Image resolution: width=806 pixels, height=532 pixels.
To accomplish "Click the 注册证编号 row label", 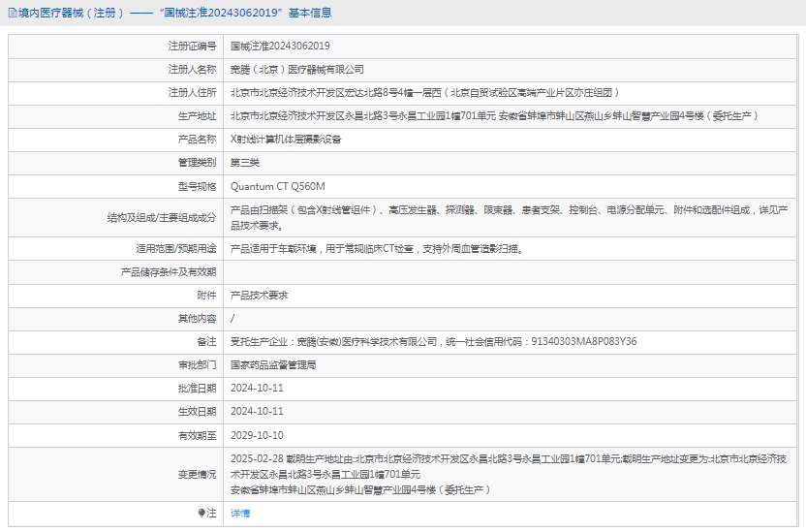I will coord(192,46).
